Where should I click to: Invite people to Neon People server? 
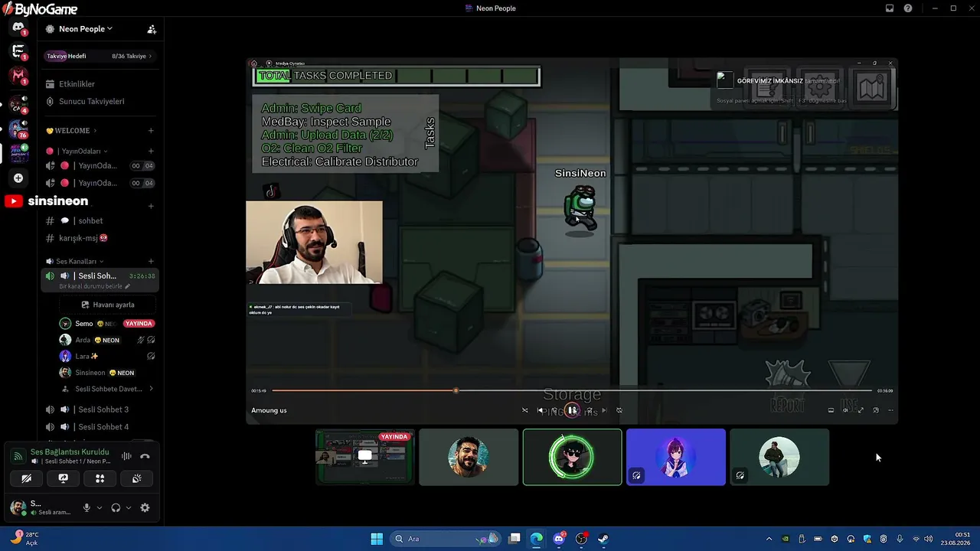(152, 29)
